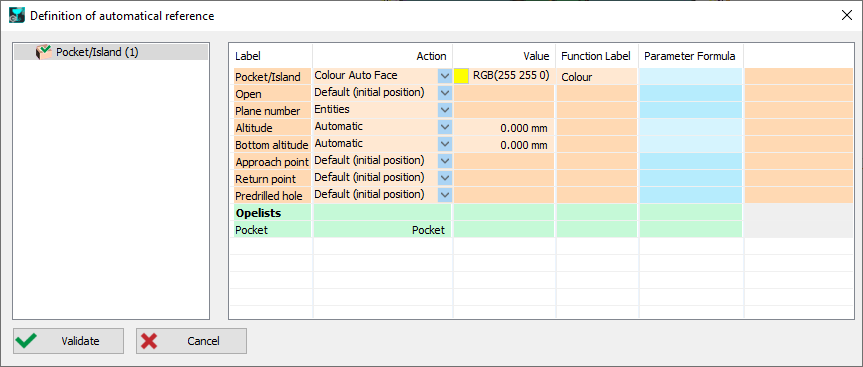Click the yellow RGB colour swatch
863x367 pixels.
point(461,76)
